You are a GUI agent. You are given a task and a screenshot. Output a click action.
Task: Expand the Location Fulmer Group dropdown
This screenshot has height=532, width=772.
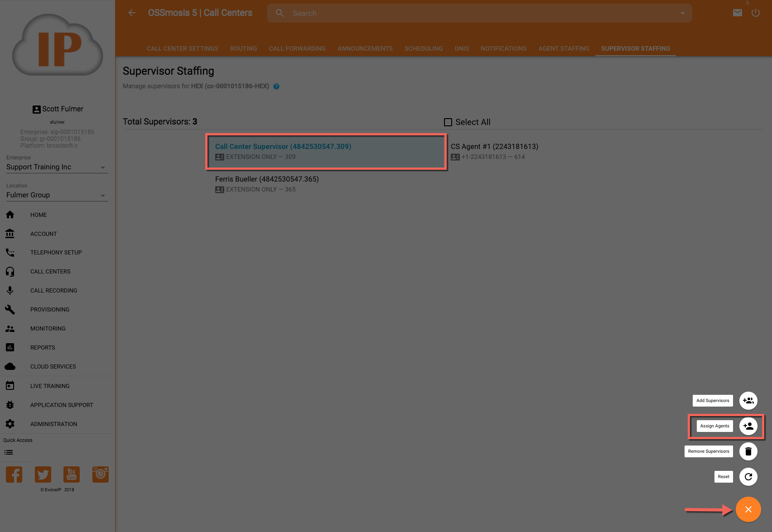102,196
